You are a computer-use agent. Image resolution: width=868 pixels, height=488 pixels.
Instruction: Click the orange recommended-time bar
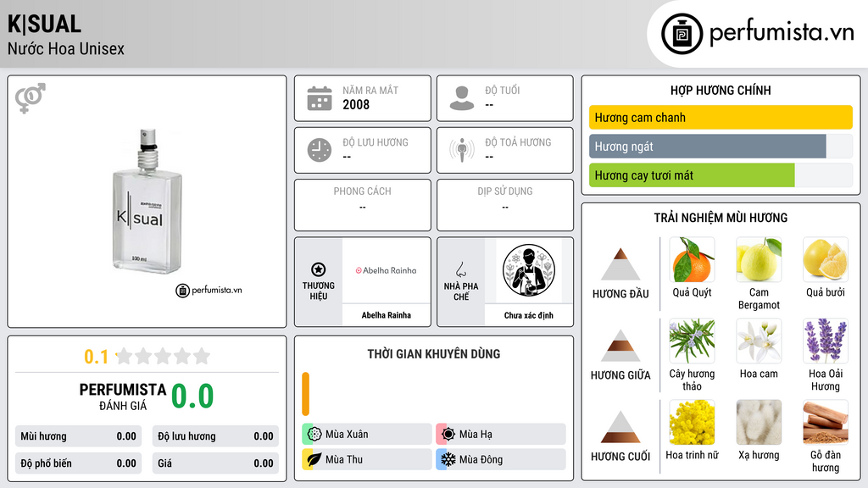(305, 394)
